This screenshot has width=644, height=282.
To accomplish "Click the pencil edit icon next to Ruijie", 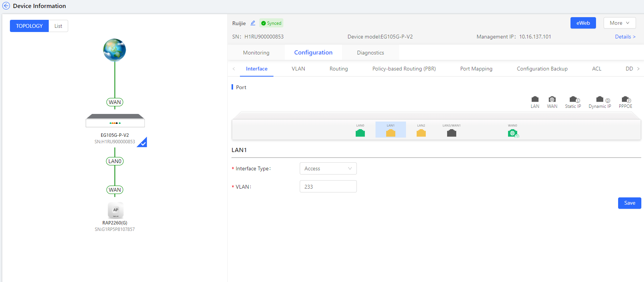I will (x=253, y=23).
